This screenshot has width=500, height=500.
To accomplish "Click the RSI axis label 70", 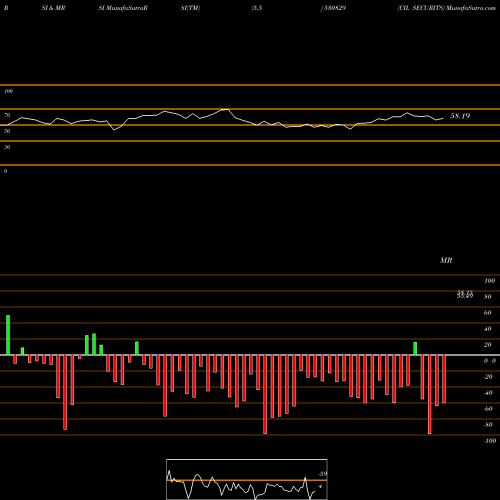I will [x=7, y=115].
